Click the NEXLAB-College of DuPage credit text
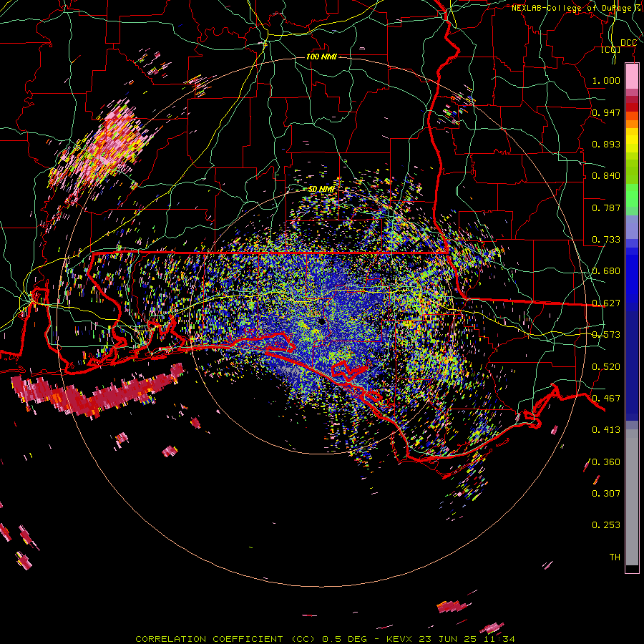The image size is (644, 644). point(577,8)
